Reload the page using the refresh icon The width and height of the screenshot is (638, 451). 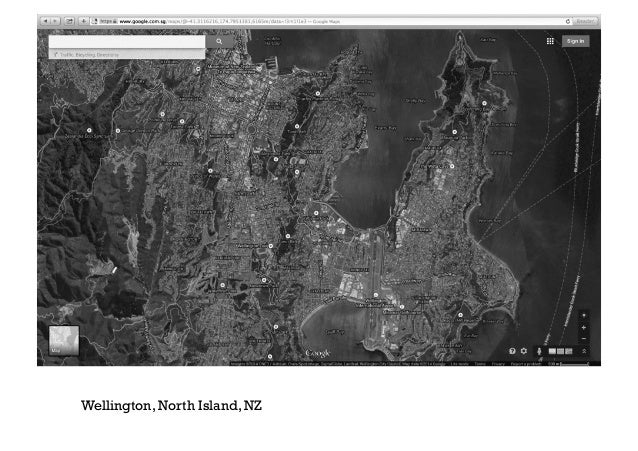tap(568, 21)
